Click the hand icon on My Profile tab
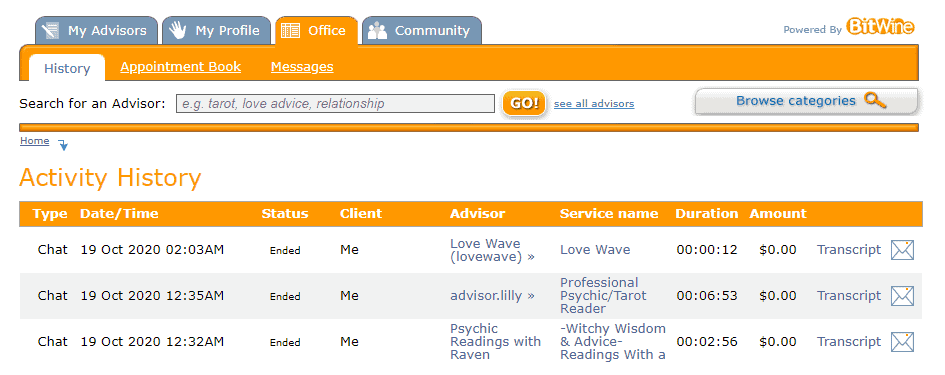Image resolution: width=945 pixels, height=375 pixels. (177, 30)
